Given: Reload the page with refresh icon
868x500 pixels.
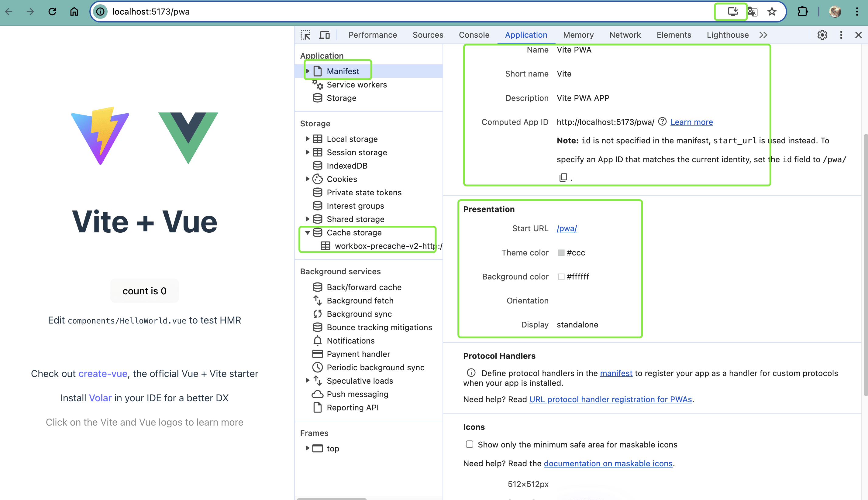Looking at the screenshot, I should 52,12.
